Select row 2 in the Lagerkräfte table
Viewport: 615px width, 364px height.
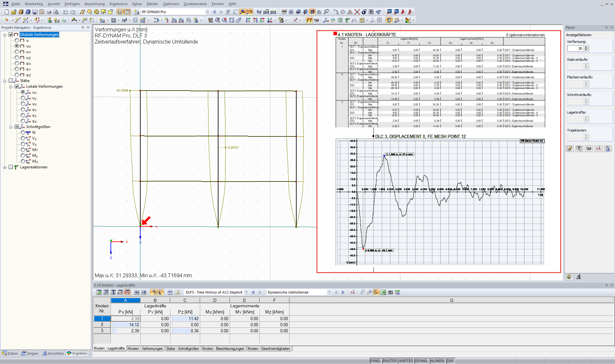point(102,325)
